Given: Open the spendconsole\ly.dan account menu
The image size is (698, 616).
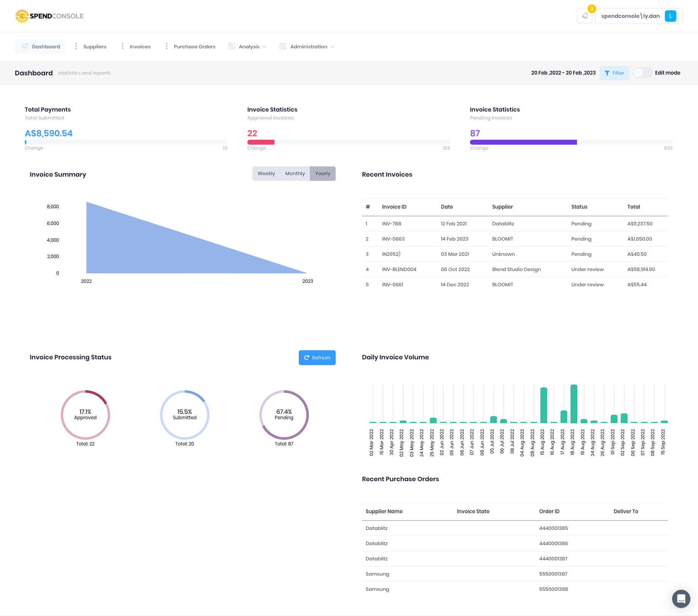Looking at the screenshot, I should [x=630, y=16].
